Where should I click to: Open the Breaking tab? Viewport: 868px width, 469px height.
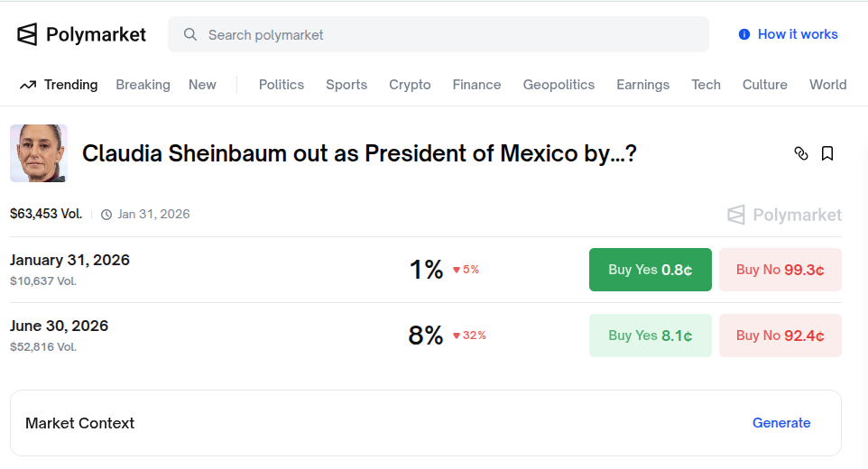click(x=143, y=85)
